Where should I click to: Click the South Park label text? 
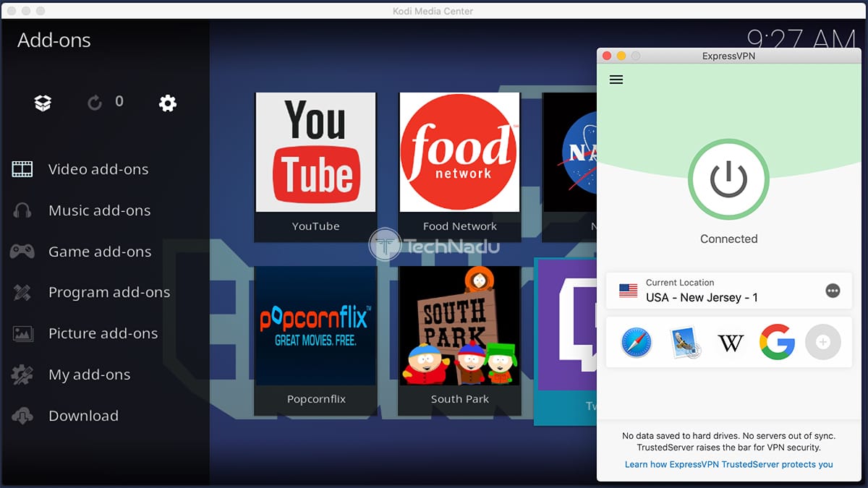[x=459, y=399]
